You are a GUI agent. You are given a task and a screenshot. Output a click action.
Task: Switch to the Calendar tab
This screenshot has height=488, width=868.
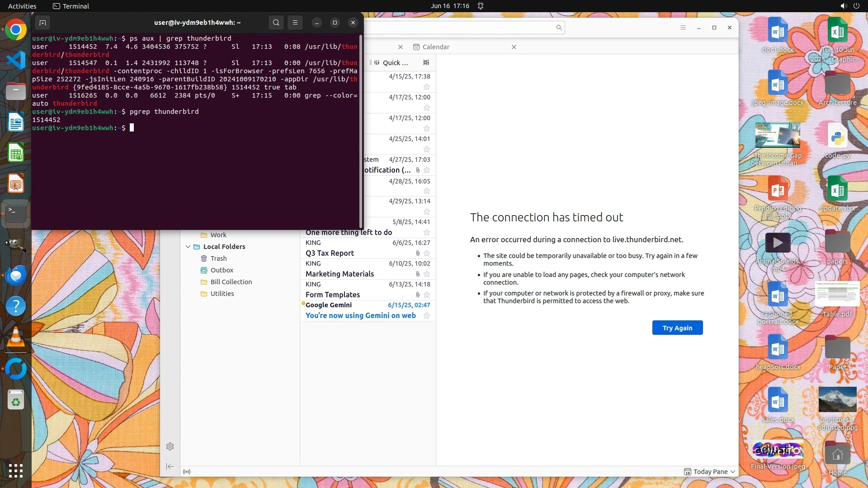tap(436, 47)
